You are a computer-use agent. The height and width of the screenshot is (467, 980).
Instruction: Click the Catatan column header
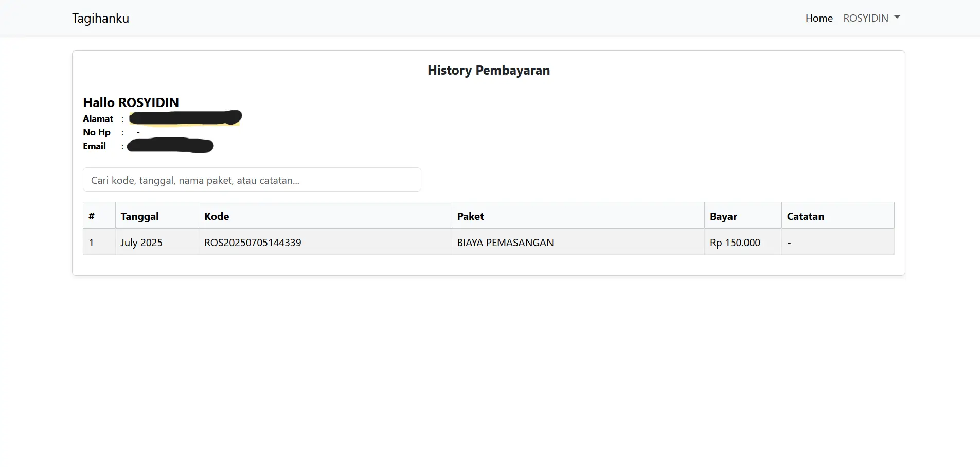tap(838, 216)
